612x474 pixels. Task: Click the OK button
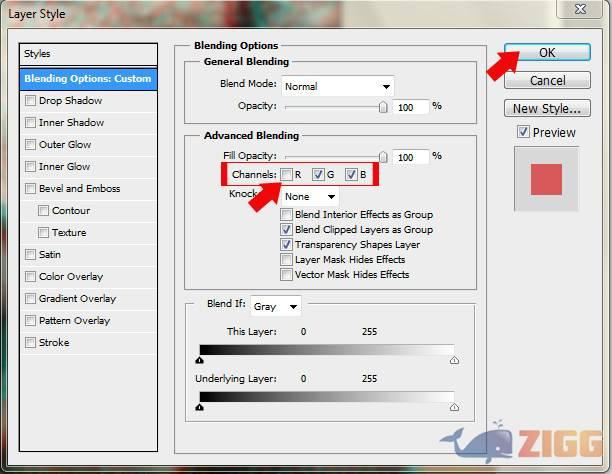546,52
